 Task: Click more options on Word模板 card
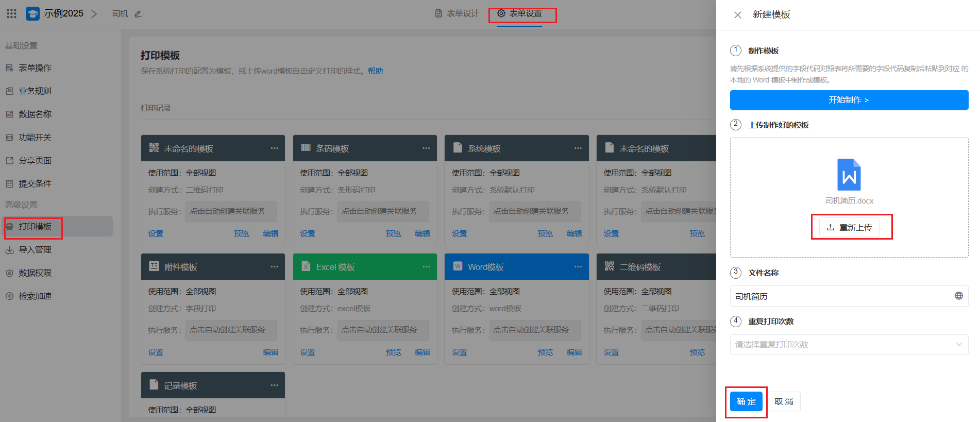[578, 267]
